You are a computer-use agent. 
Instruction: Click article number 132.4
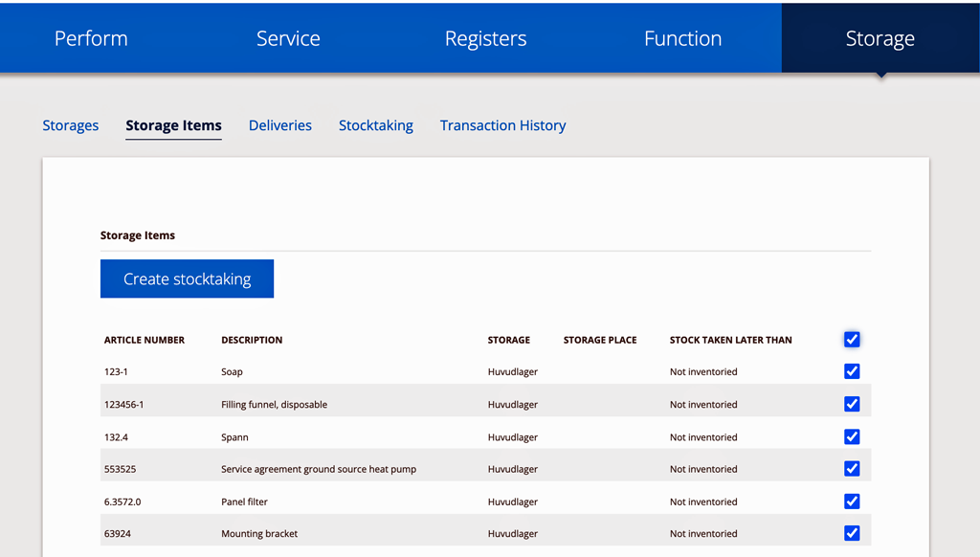point(116,437)
